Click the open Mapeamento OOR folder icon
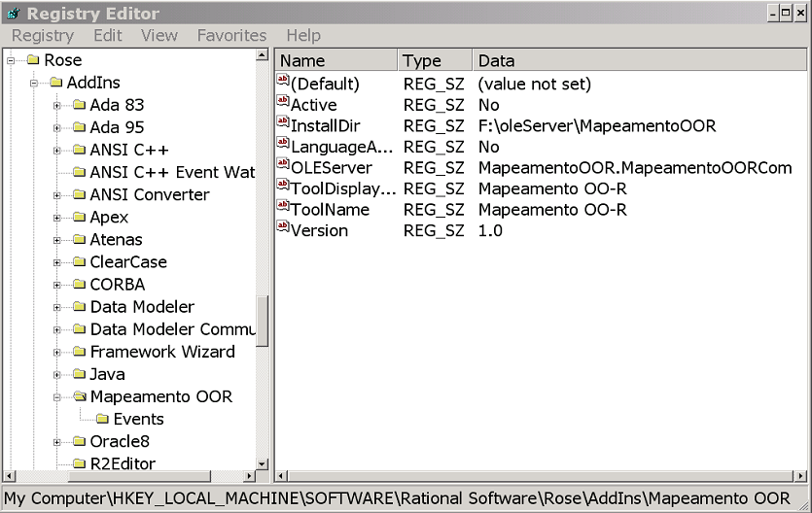 [80, 396]
